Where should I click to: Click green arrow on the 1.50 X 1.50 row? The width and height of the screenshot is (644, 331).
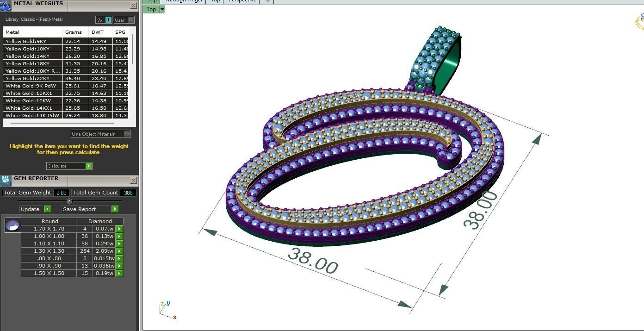pyautogui.click(x=119, y=273)
